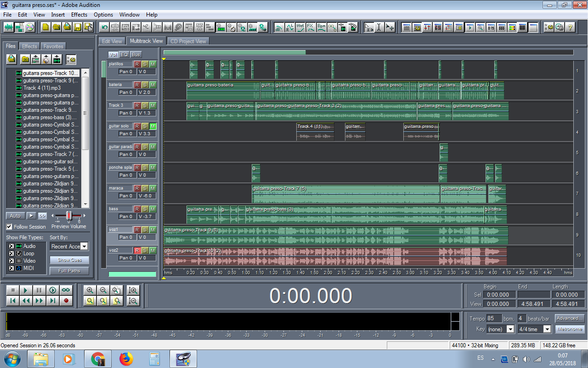Click the Fast Forward transport button
This screenshot has height=368, width=588.
(40, 301)
